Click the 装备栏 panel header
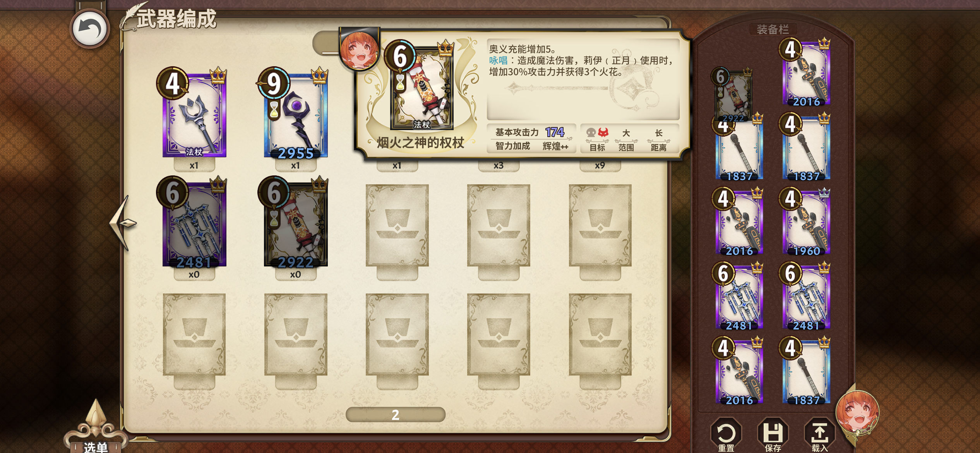The width and height of the screenshot is (980, 453). 773,29
